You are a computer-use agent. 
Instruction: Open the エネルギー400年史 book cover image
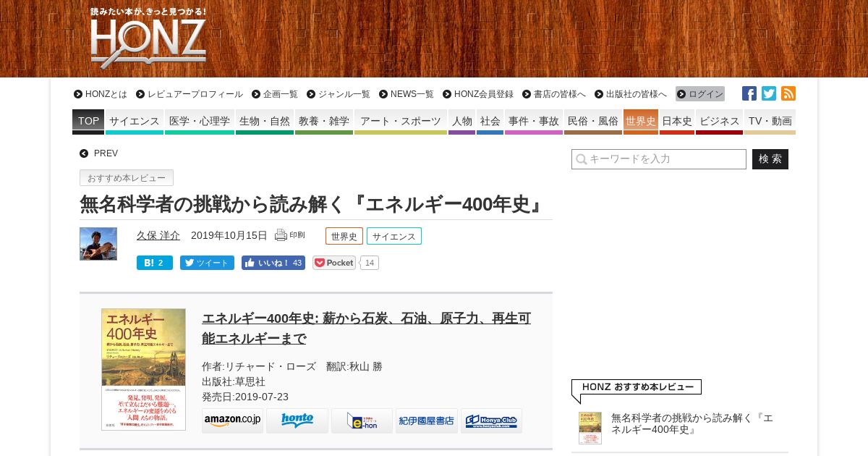coord(143,369)
